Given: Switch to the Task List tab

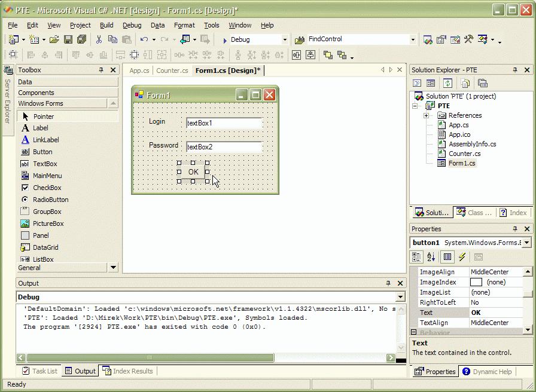Looking at the screenshot, I should [x=39, y=371].
